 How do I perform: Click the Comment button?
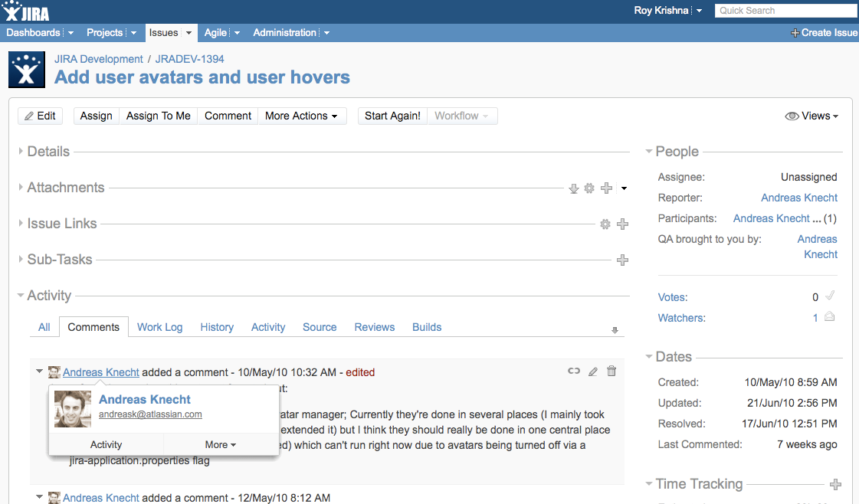pyautogui.click(x=228, y=116)
